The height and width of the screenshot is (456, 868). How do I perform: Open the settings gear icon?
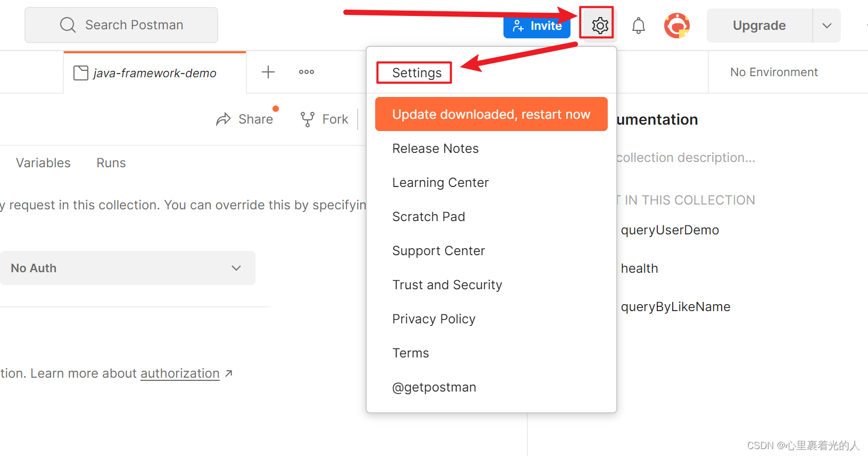[x=600, y=25]
